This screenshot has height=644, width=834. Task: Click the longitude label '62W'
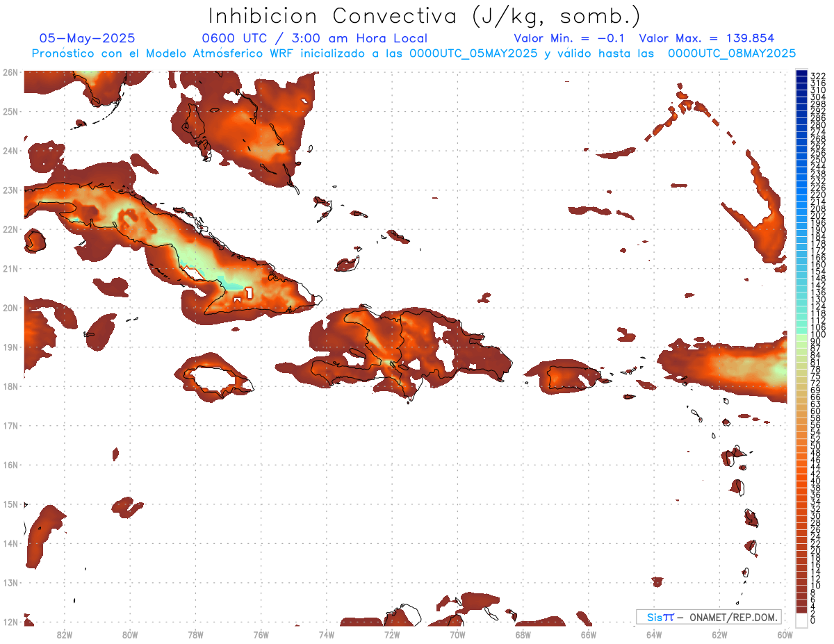[x=719, y=634]
